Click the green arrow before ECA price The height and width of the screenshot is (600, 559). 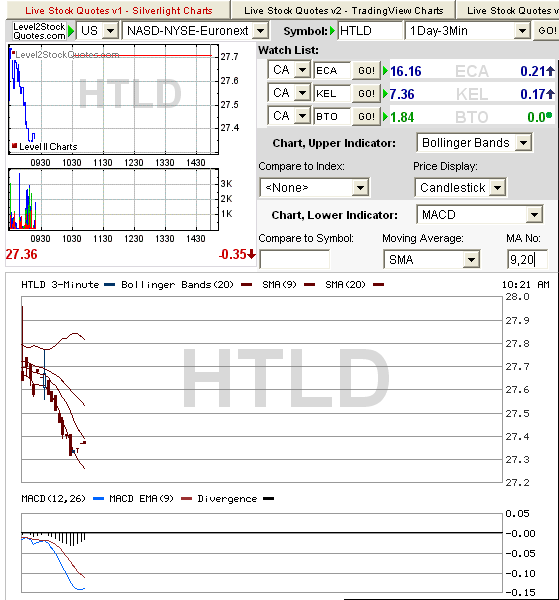385,71
